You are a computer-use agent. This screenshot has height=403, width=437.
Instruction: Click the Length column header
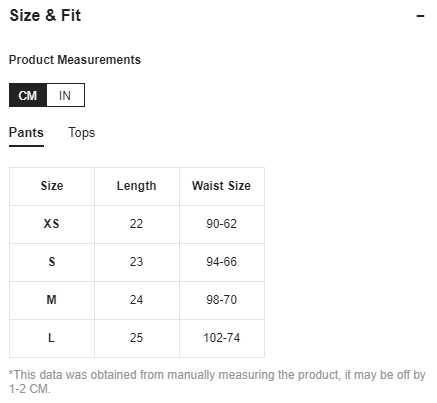tap(137, 186)
